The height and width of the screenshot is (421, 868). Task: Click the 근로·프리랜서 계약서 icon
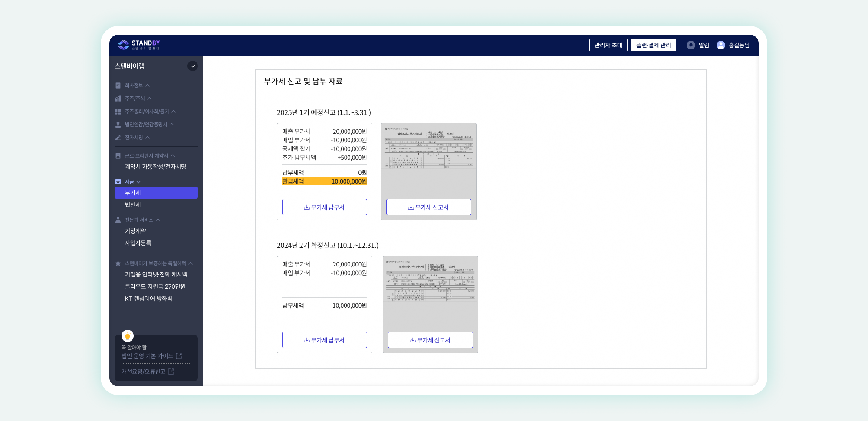[x=118, y=156]
